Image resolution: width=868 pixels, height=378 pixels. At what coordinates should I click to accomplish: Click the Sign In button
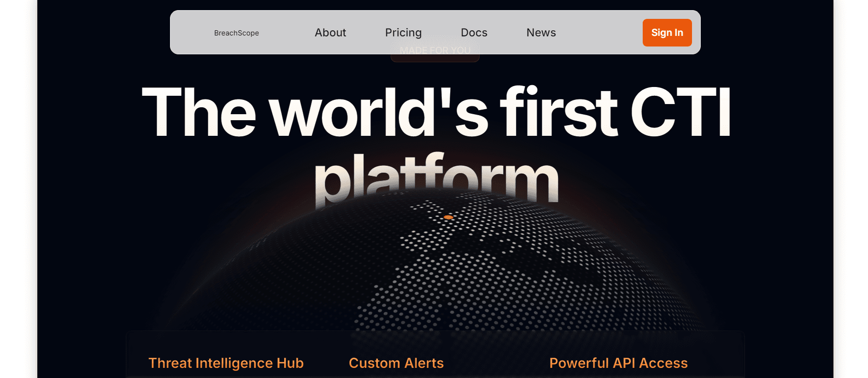tap(667, 33)
